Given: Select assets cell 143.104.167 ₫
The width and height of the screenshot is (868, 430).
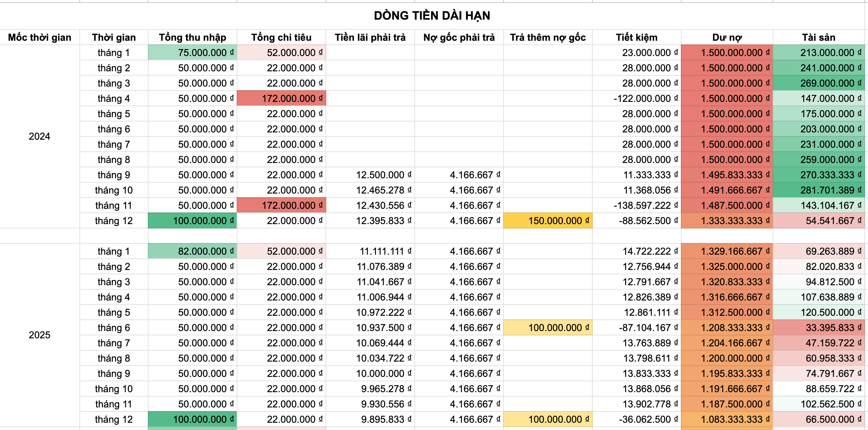Looking at the screenshot, I should [x=818, y=206].
